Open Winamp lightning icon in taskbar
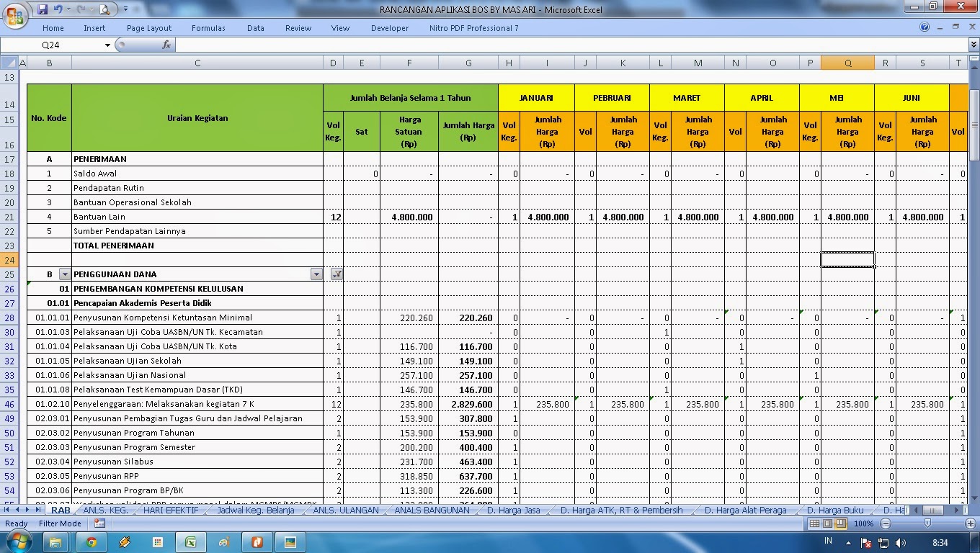The width and height of the screenshot is (980, 553). (x=125, y=541)
